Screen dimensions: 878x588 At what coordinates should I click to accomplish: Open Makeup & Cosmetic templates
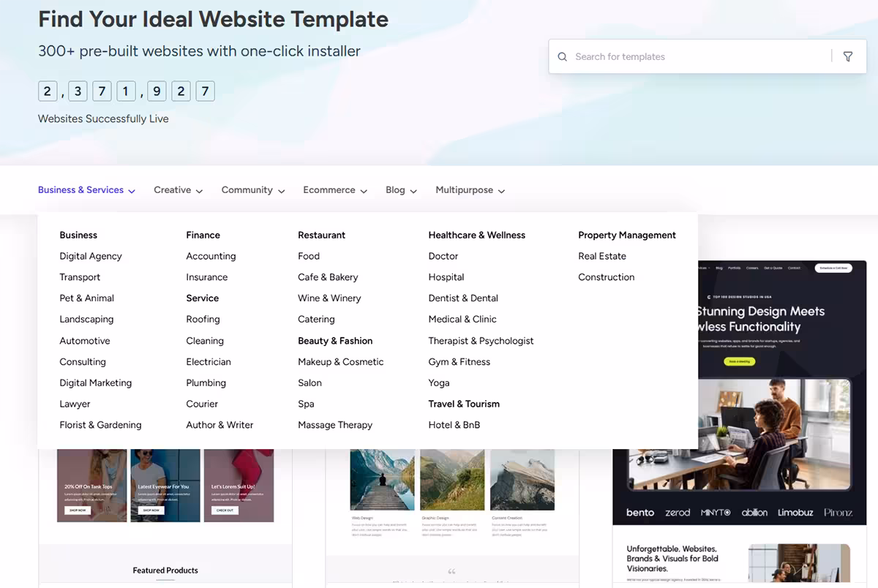click(x=340, y=362)
